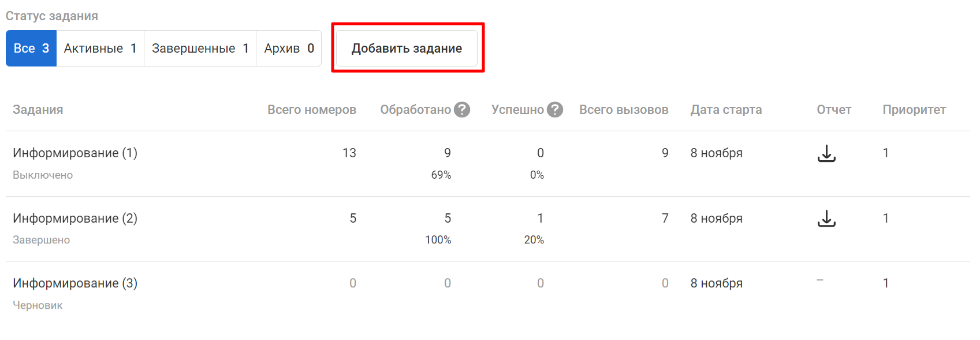
Task: Select the Все status tab
Action: tap(31, 49)
